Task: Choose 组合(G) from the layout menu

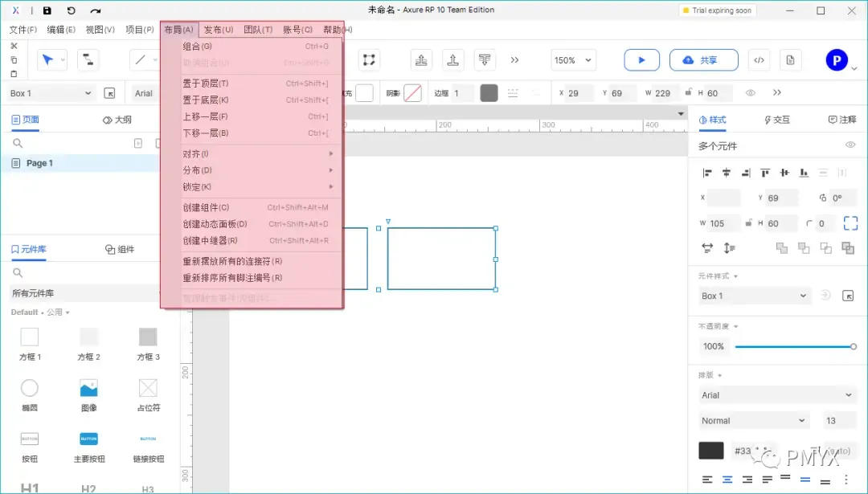Action: click(256, 47)
